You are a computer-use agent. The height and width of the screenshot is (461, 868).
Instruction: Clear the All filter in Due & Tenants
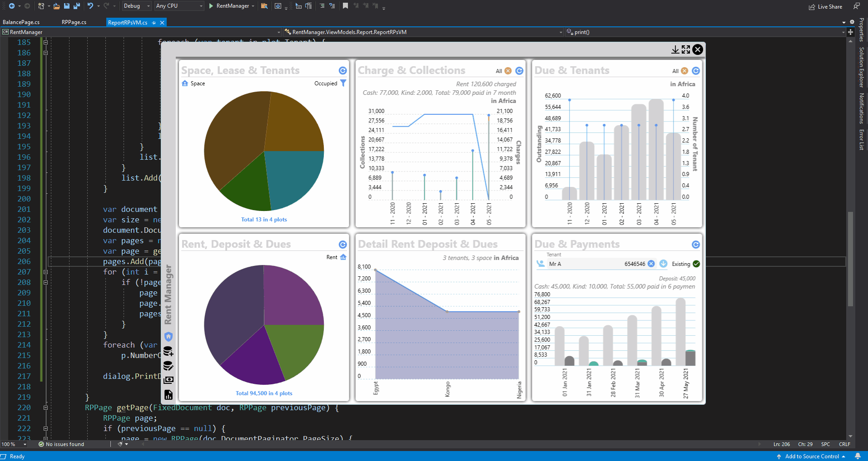point(684,71)
